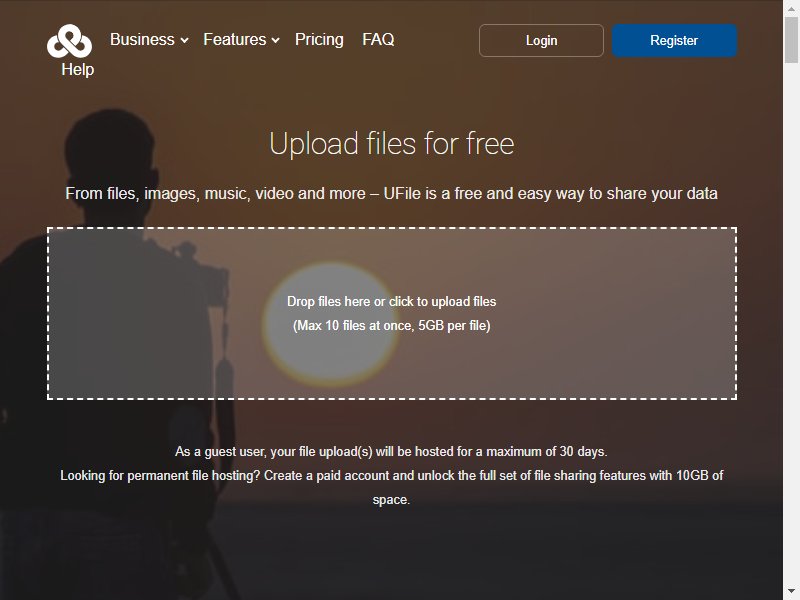
Task: Click the dashed drop zone to upload files
Action: [x=392, y=313]
